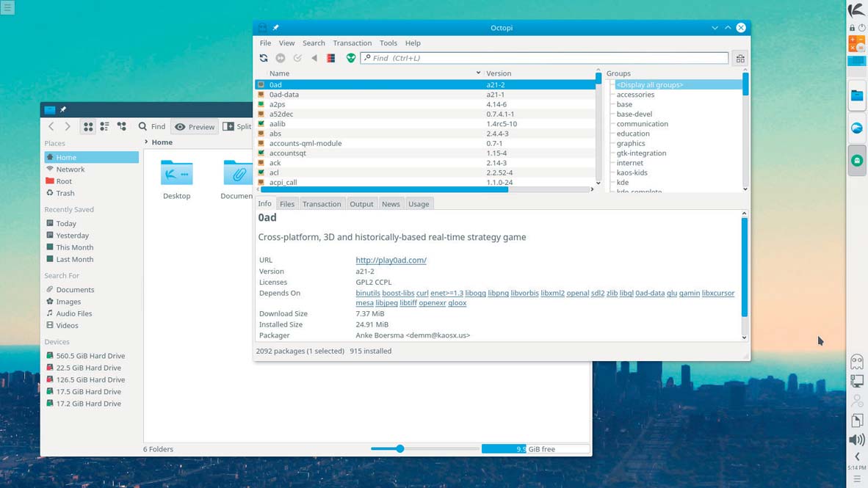Click the commit checkmark icon in Octopi toolbar
This screenshot has width=868, height=488.
tap(297, 58)
